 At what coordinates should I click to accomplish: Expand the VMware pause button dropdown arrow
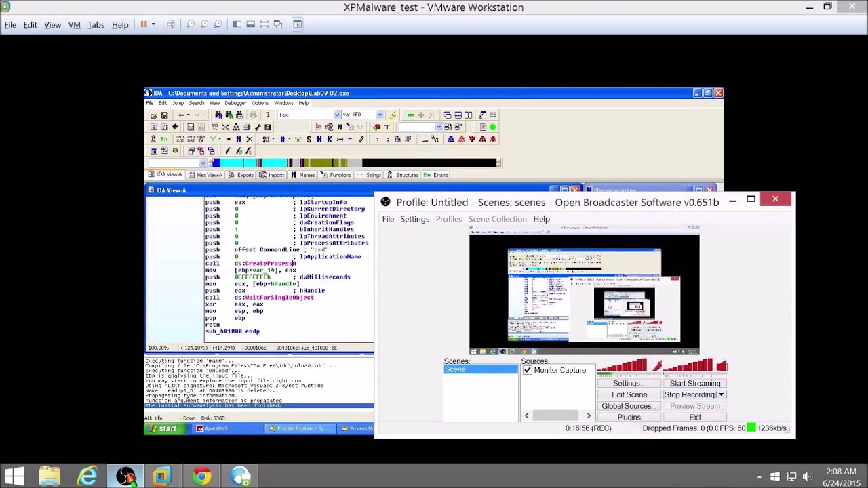point(153,24)
